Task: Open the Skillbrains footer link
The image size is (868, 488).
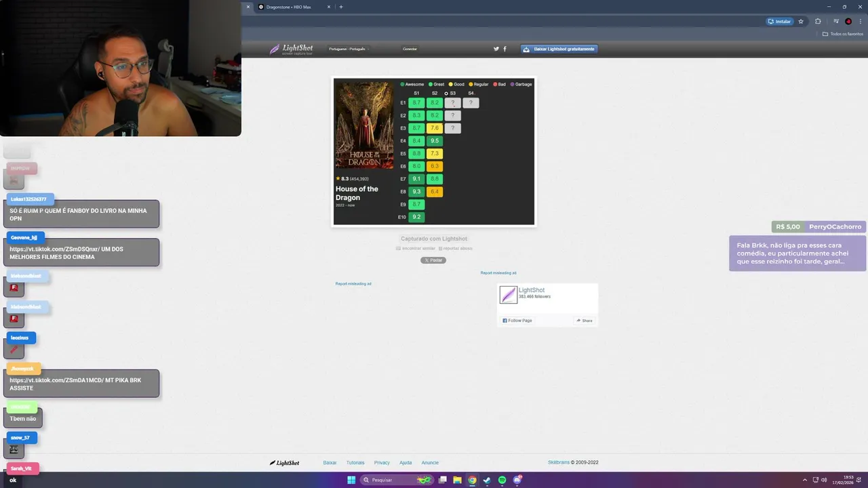Action: pyautogui.click(x=559, y=463)
